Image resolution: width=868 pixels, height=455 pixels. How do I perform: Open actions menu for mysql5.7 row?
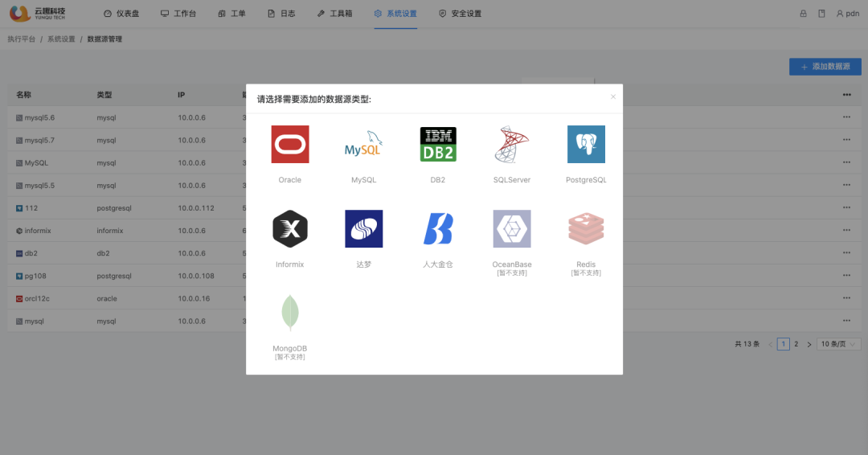pyautogui.click(x=846, y=140)
